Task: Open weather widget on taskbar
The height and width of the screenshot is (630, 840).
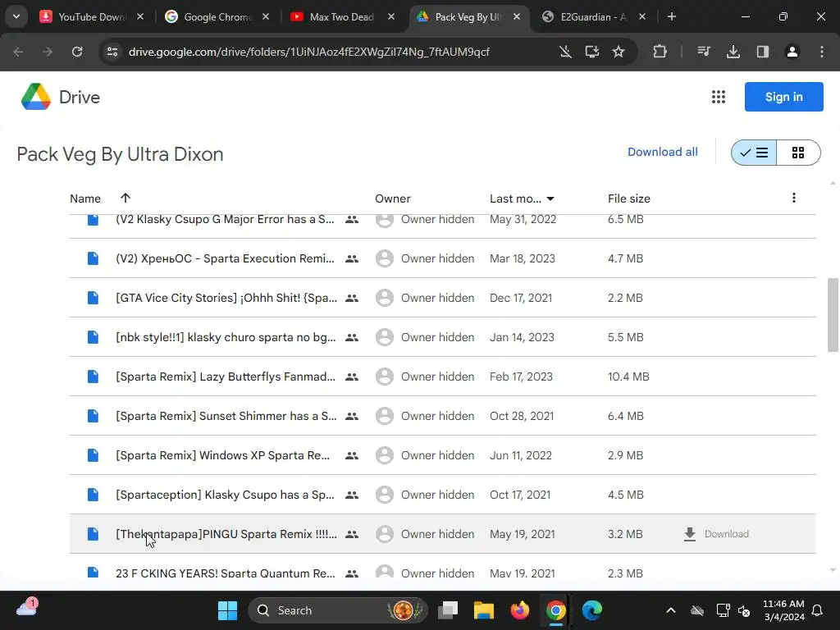Action: pyautogui.click(x=27, y=608)
